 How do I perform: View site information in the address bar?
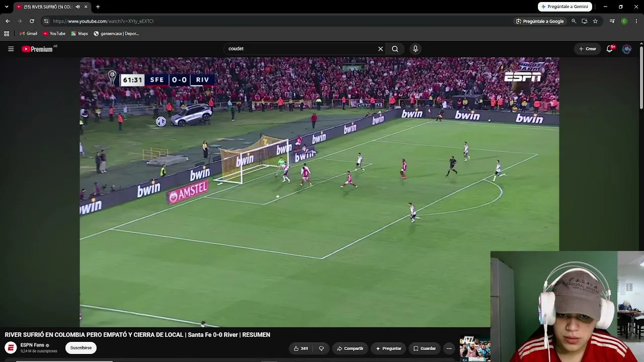tap(46, 21)
